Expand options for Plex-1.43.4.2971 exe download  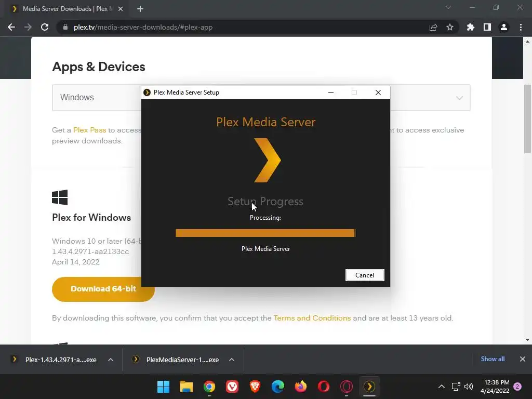[x=111, y=360]
